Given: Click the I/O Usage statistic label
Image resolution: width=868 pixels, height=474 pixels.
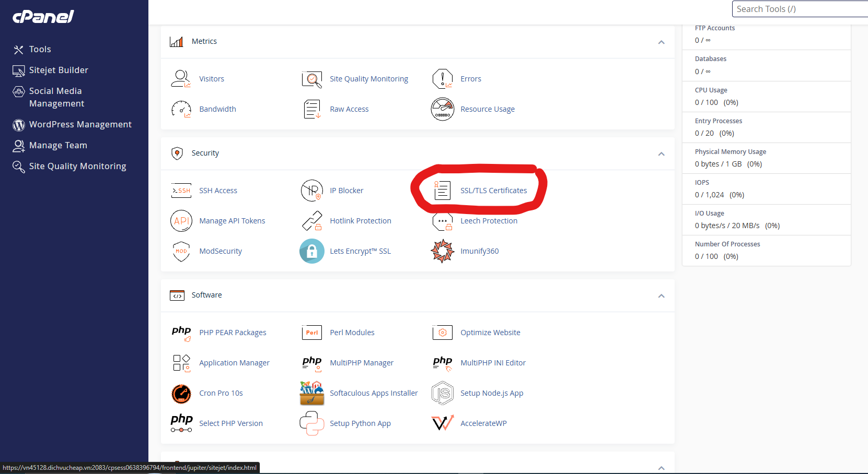Looking at the screenshot, I should coord(709,214).
